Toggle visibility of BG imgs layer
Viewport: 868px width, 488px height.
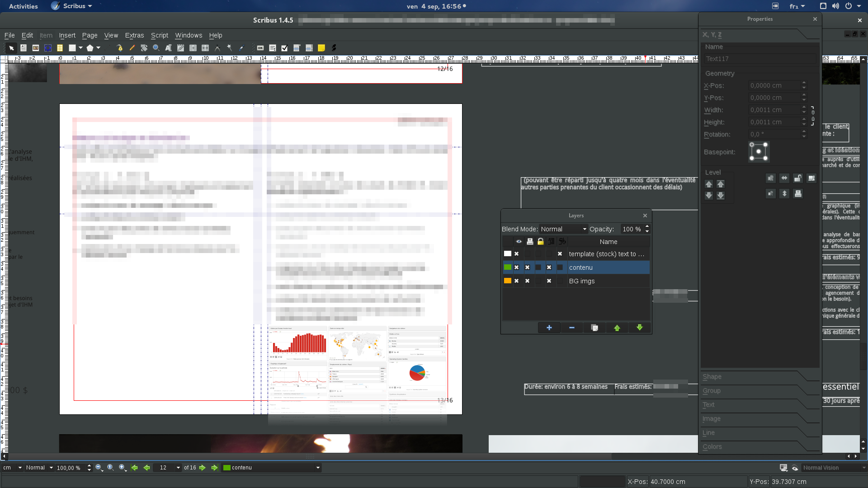(x=516, y=281)
